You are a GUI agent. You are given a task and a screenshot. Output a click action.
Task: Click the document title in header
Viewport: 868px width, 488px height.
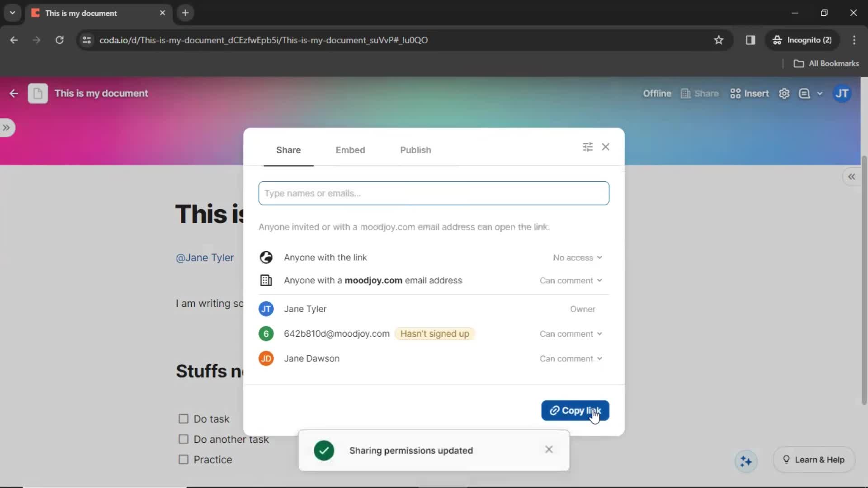(x=101, y=94)
